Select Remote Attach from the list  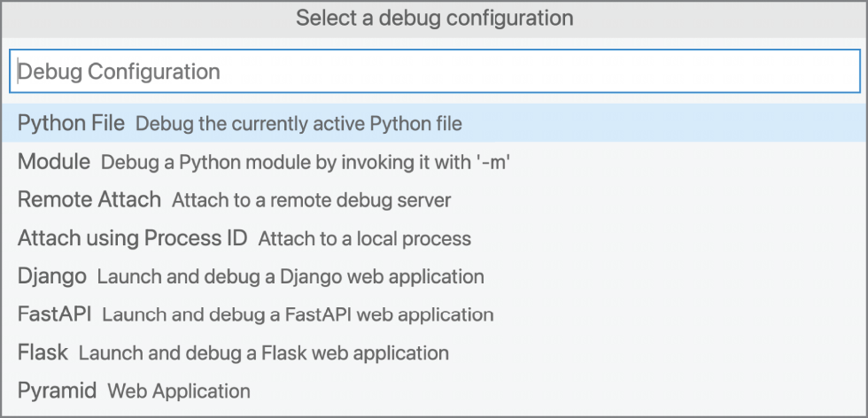434,200
